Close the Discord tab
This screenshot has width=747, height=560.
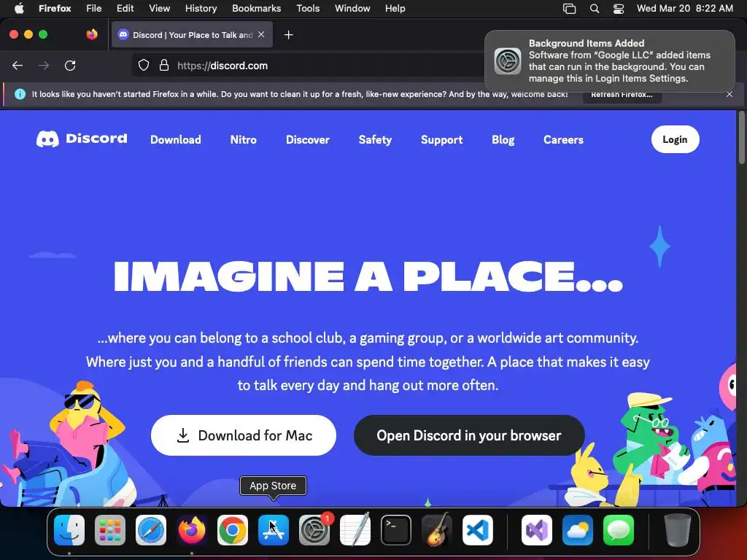(261, 34)
